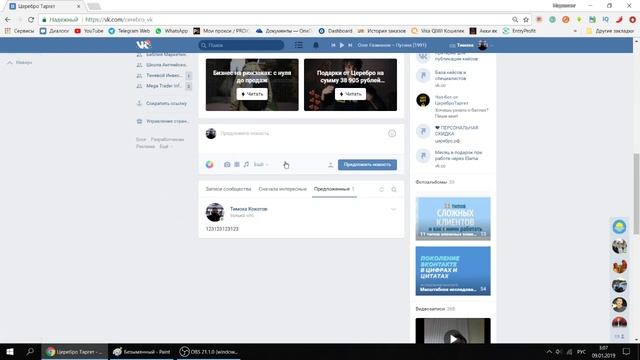Open Другие закладки bookmarks folder
Viewport: 640px width, 360px height.
pyautogui.click(x=610, y=31)
